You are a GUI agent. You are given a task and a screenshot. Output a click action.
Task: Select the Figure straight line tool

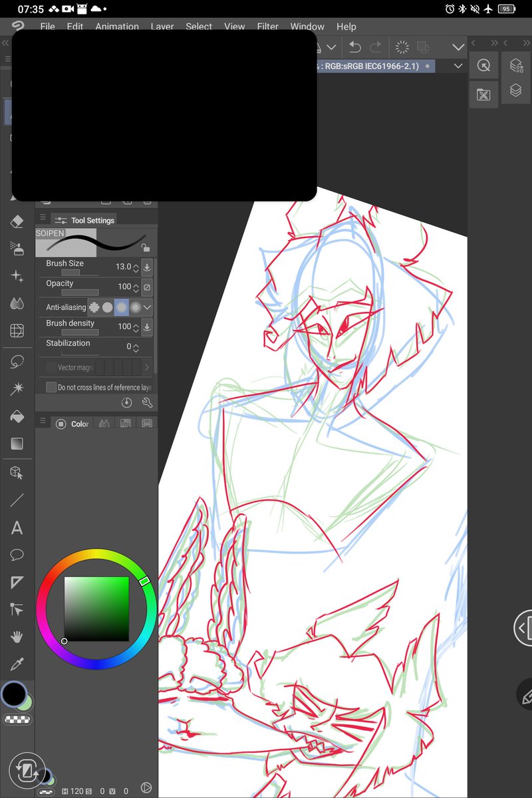pyautogui.click(x=17, y=500)
